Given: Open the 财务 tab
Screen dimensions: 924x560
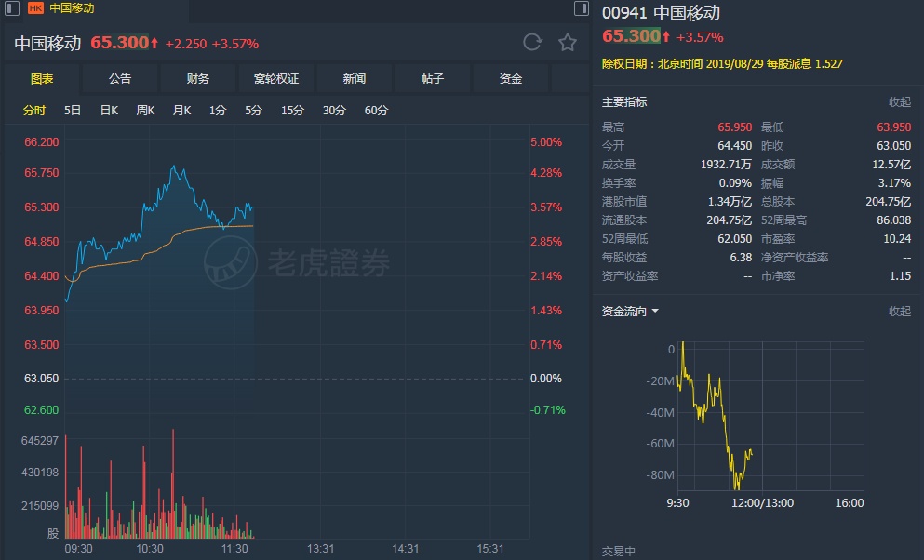Looking at the screenshot, I should coord(198,79).
